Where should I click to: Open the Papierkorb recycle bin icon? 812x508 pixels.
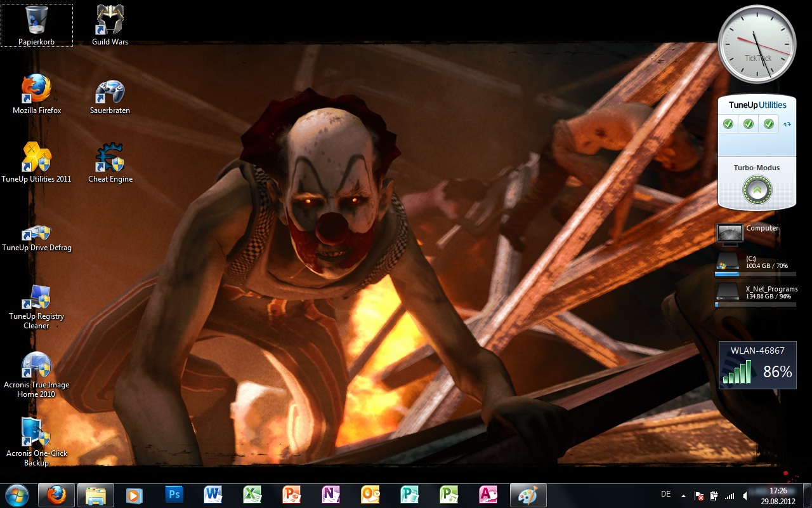coord(36,25)
